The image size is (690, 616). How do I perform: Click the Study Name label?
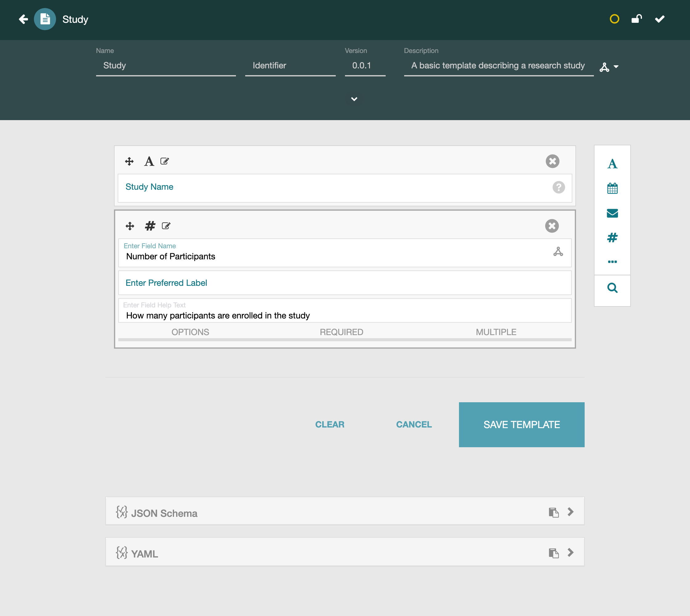149,187
